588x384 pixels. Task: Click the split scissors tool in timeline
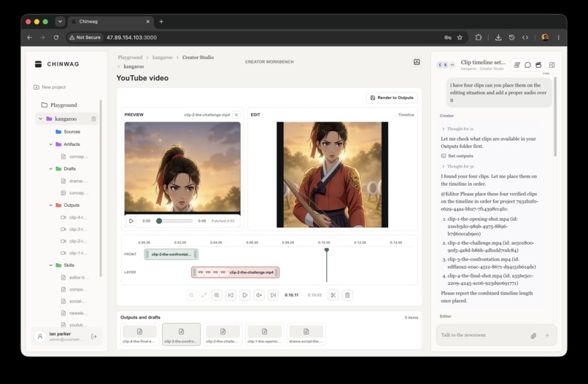pos(333,295)
